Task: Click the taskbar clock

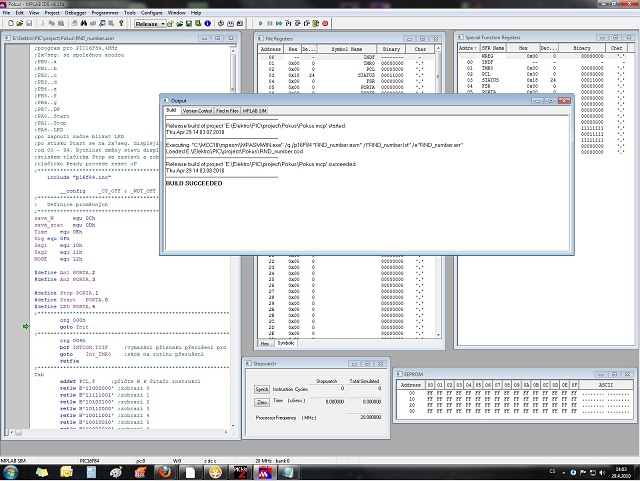Action: [x=621, y=472]
